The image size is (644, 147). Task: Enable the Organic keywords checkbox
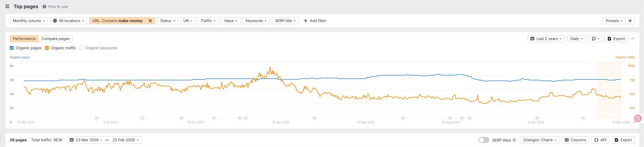pos(81,48)
